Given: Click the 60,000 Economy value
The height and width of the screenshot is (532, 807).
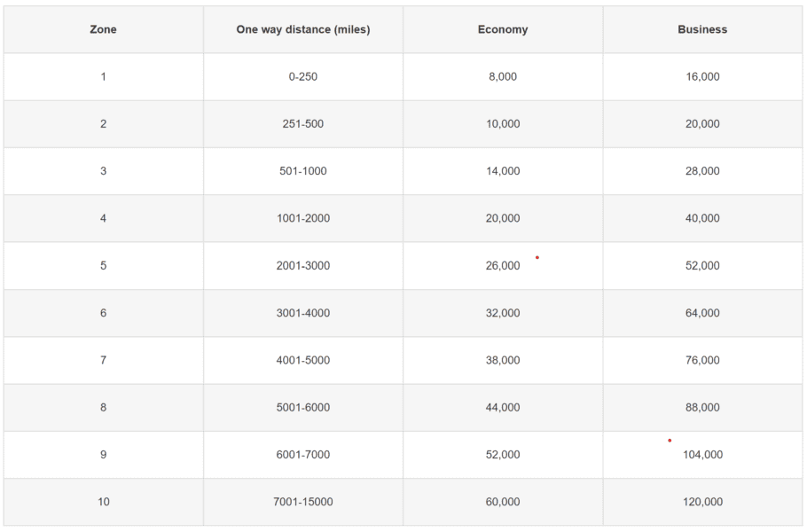Looking at the screenshot, I should [x=503, y=501].
